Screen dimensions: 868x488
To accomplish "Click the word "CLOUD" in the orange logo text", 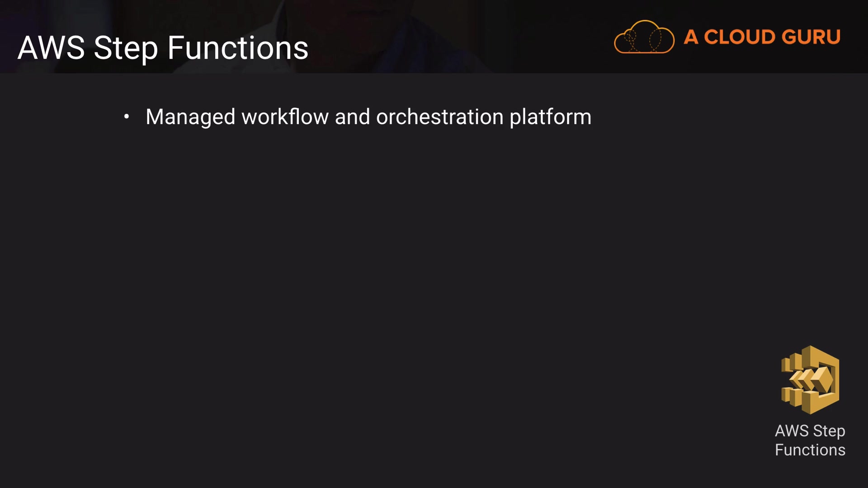I will coord(740,37).
